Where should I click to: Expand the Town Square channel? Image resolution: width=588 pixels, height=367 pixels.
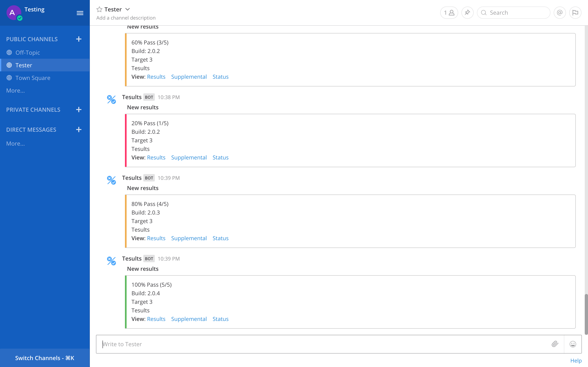click(33, 78)
